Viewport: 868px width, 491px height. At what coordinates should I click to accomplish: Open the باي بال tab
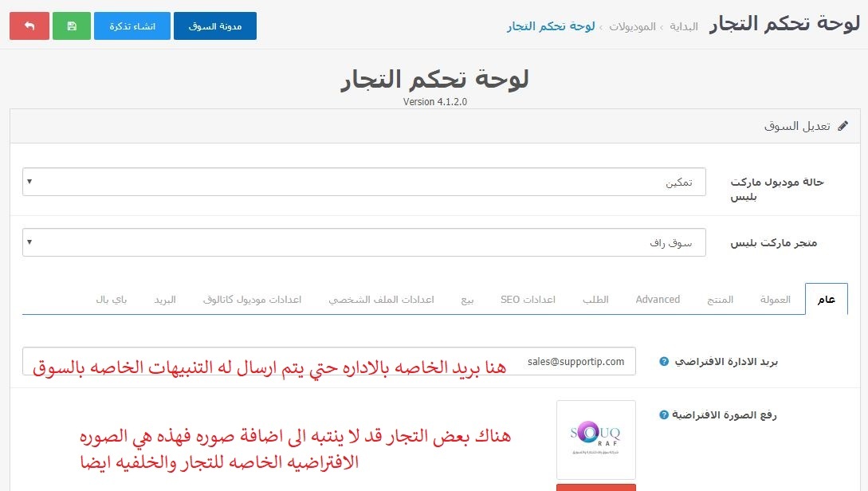(x=112, y=300)
